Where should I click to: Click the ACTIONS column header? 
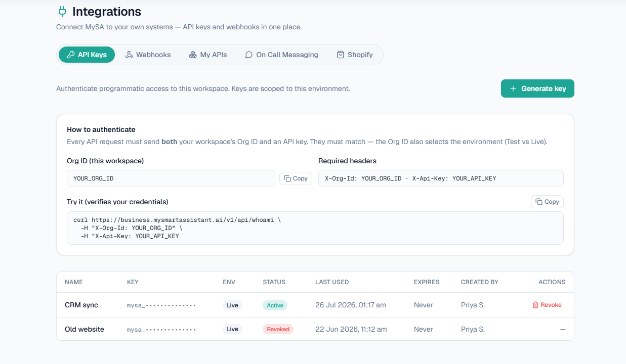(552, 282)
